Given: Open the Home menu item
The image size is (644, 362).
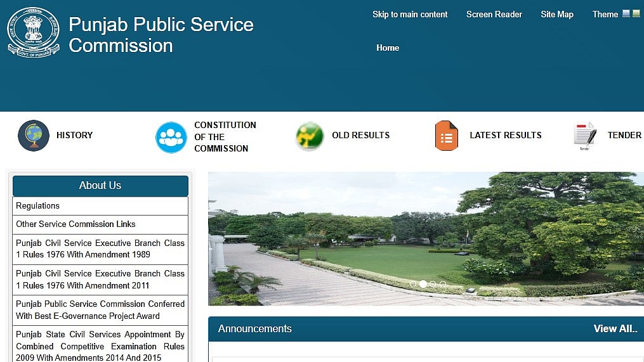Looking at the screenshot, I should [x=388, y=48].
